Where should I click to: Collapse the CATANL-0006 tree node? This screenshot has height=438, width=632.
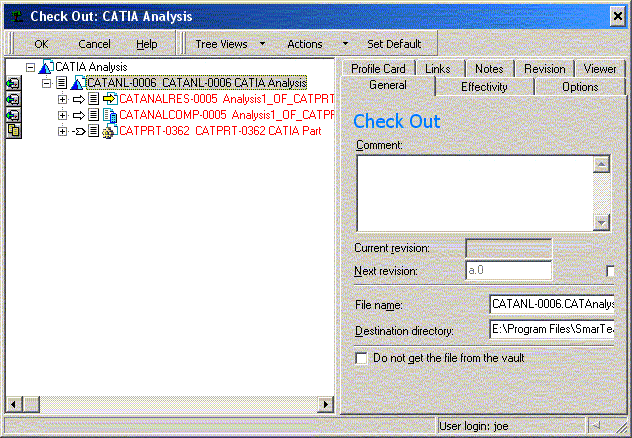tap(46, 83)
